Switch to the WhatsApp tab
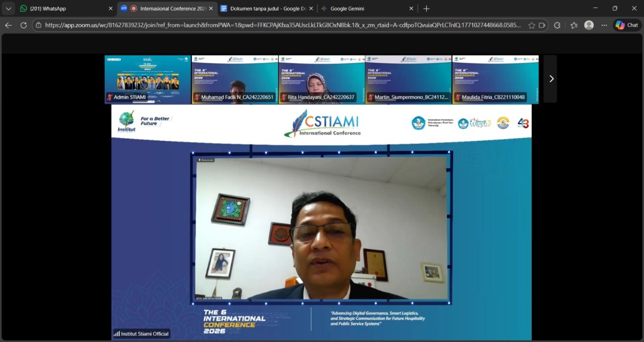644x342 pixels. click(x=63, y=9)
